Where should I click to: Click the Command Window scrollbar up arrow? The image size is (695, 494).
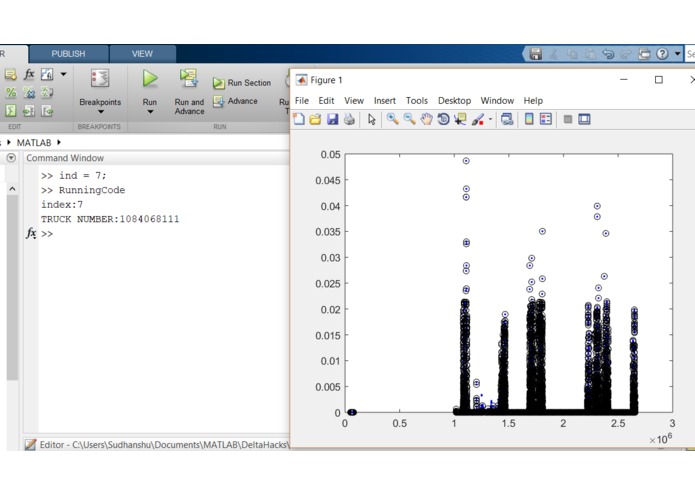tap(12, 189)
